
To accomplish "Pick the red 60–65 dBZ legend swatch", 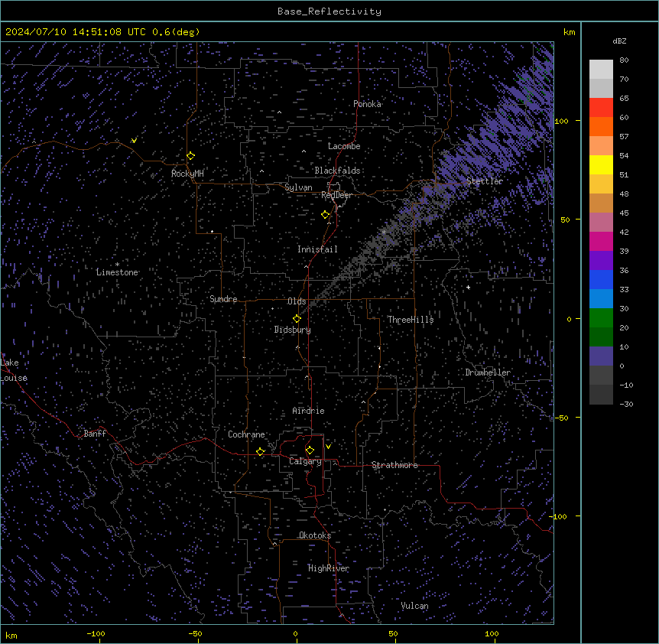I will coord(601,108).
